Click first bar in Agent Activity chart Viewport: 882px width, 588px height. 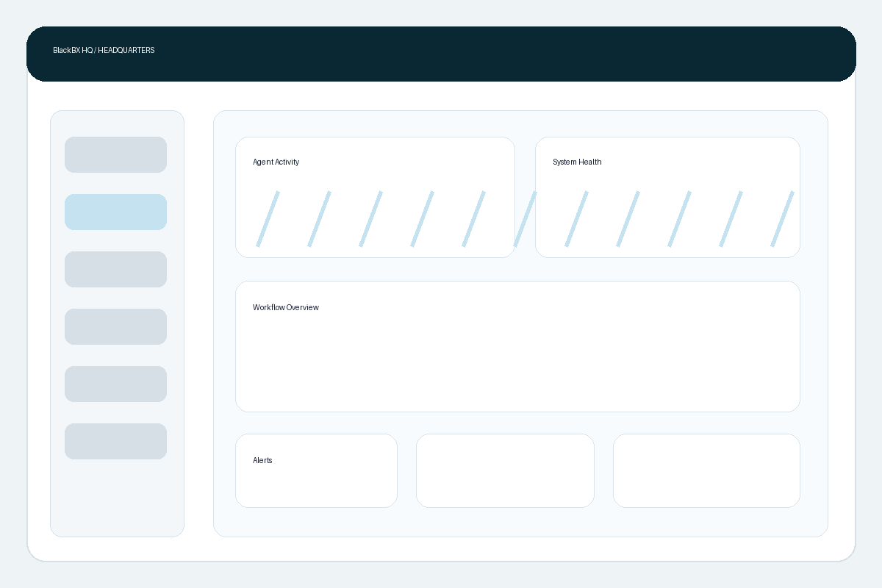pyautogui.click(x=268, y=219)
